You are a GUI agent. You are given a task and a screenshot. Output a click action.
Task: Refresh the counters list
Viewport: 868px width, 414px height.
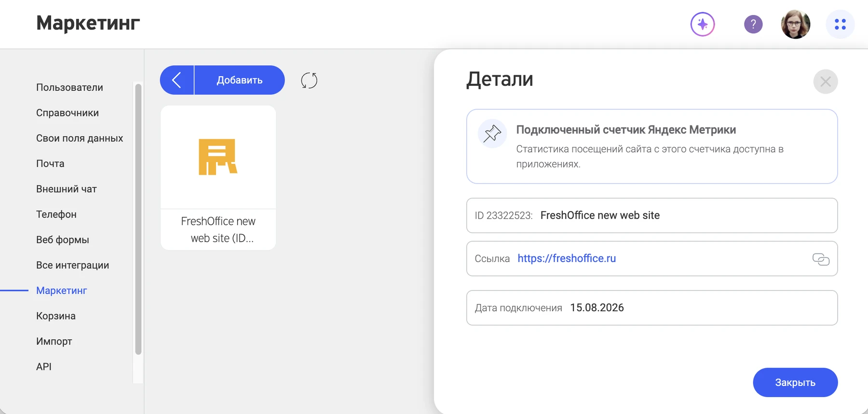[x=309, y=80]
